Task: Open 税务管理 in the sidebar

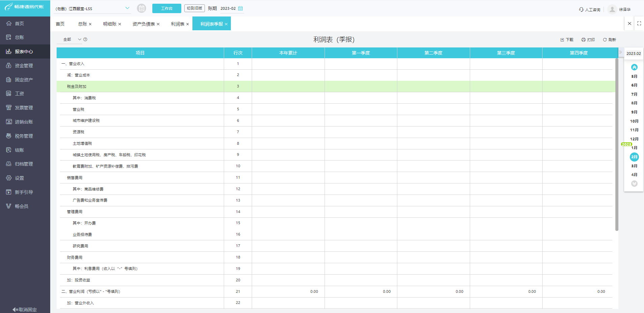Action: (24, 136)
